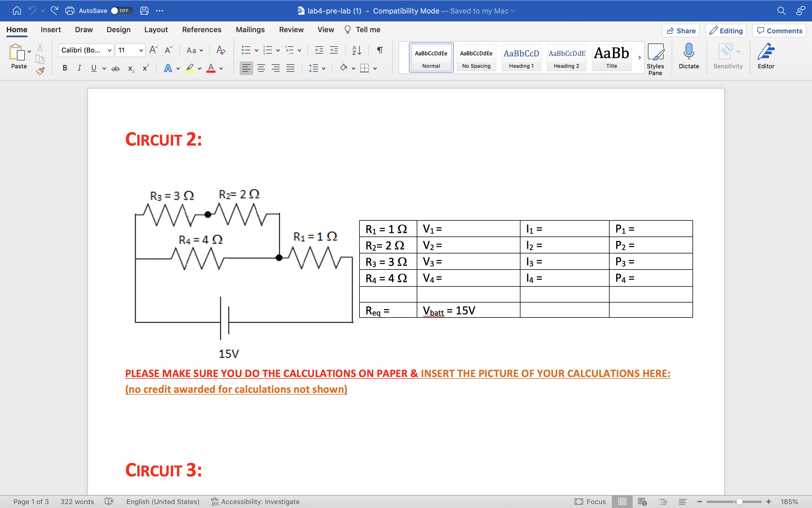Click the Cut scissors icon

40,47
